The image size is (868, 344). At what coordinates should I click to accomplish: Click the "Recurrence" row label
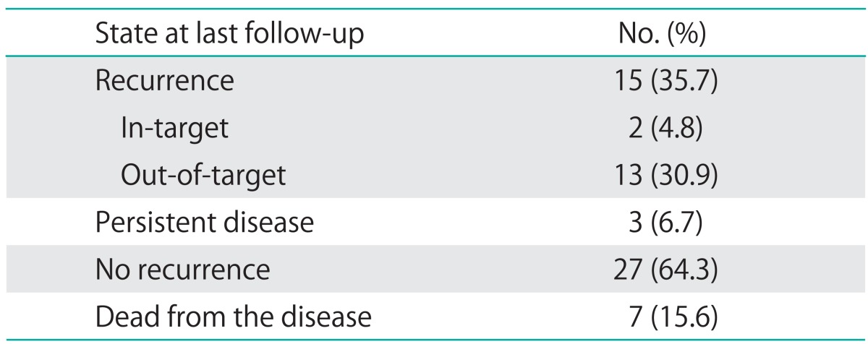[164, 82]
